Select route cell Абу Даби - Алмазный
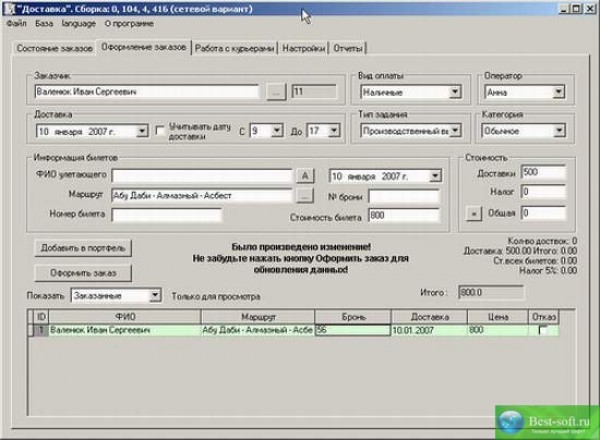 click(258, 330)
